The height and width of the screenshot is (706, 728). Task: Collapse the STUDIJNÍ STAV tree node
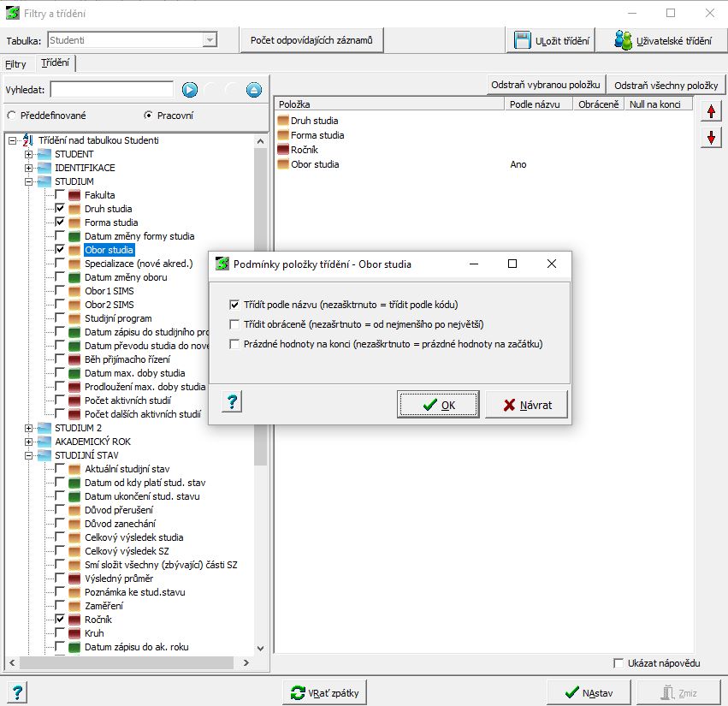point(29,455)
